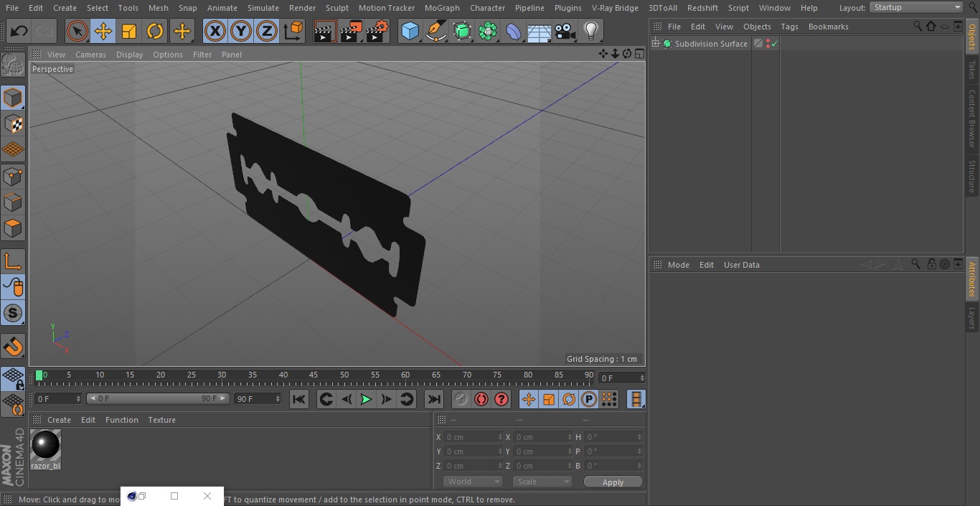
Task: Toggle Snap magnet icon
Action: pos(13,347)
